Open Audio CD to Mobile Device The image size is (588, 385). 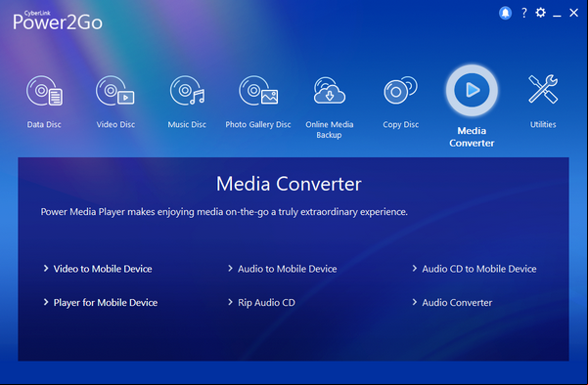click(479, 269)
